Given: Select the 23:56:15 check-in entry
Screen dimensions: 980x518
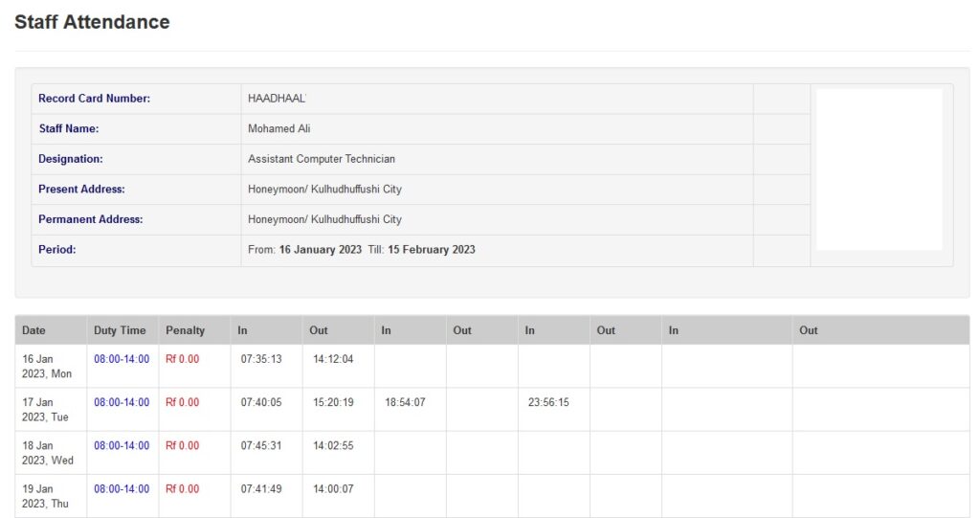Looking at the screenshot, I should pyautogui.click(x=548, y=402).
